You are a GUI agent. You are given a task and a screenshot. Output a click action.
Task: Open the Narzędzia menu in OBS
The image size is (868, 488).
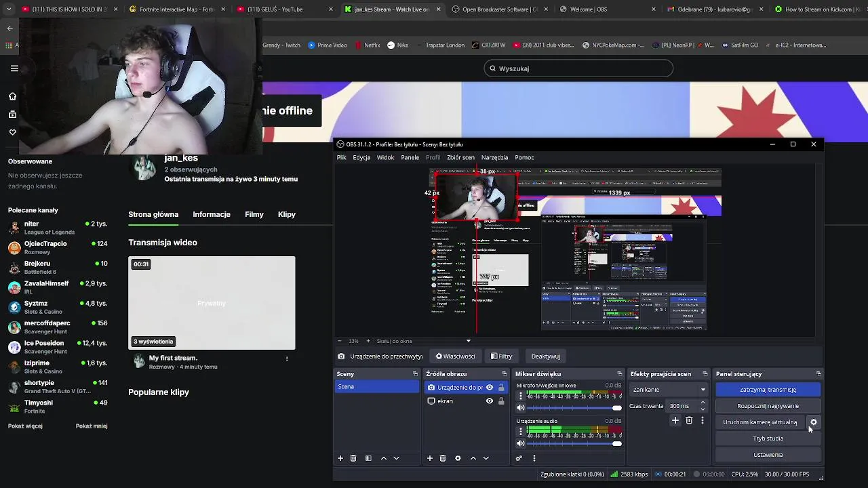pyautogui.click(x=494, y=157)
